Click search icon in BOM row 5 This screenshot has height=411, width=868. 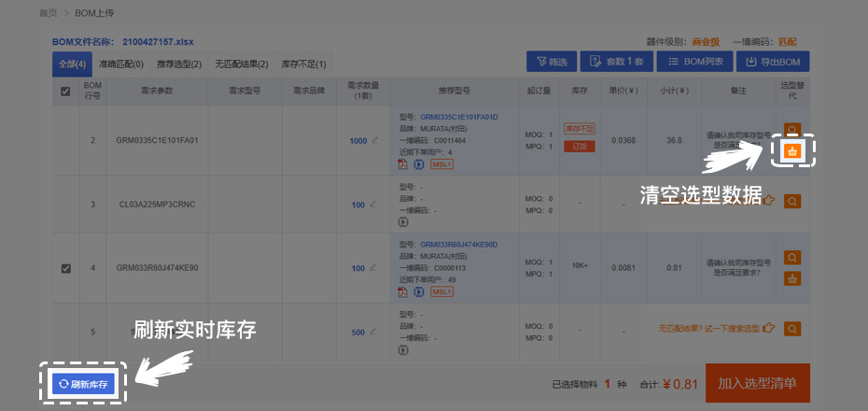click(792, 329)
